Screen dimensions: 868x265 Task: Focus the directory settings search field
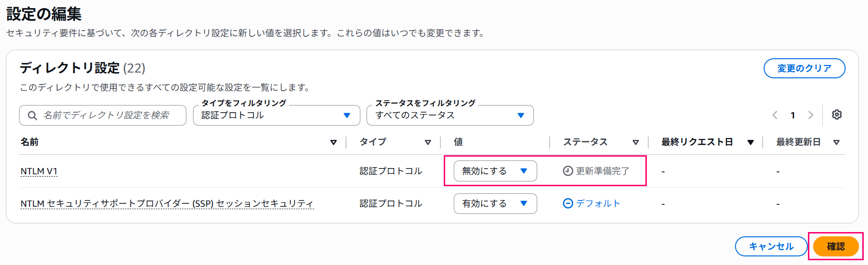tap(102, 116)
